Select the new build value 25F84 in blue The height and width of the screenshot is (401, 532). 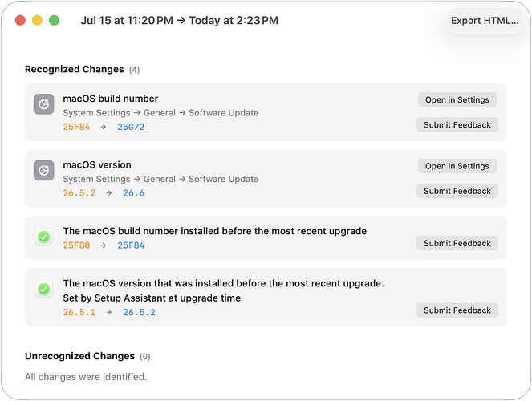click(x=131, y=245)
